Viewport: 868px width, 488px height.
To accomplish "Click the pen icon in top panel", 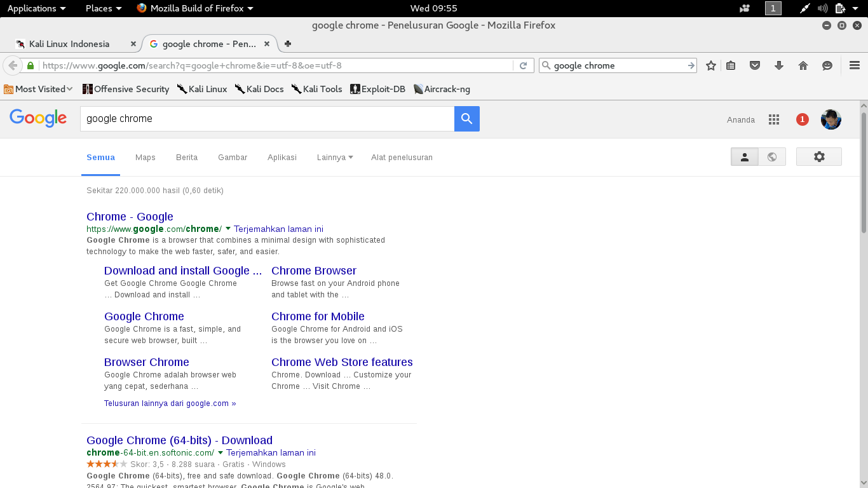I will [x=805, y=8].
